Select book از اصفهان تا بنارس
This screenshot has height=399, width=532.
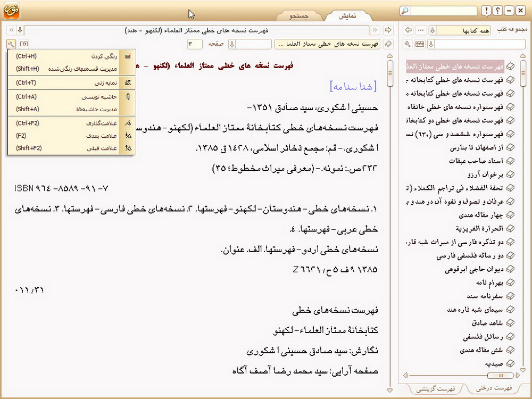(x=477, y=147)
